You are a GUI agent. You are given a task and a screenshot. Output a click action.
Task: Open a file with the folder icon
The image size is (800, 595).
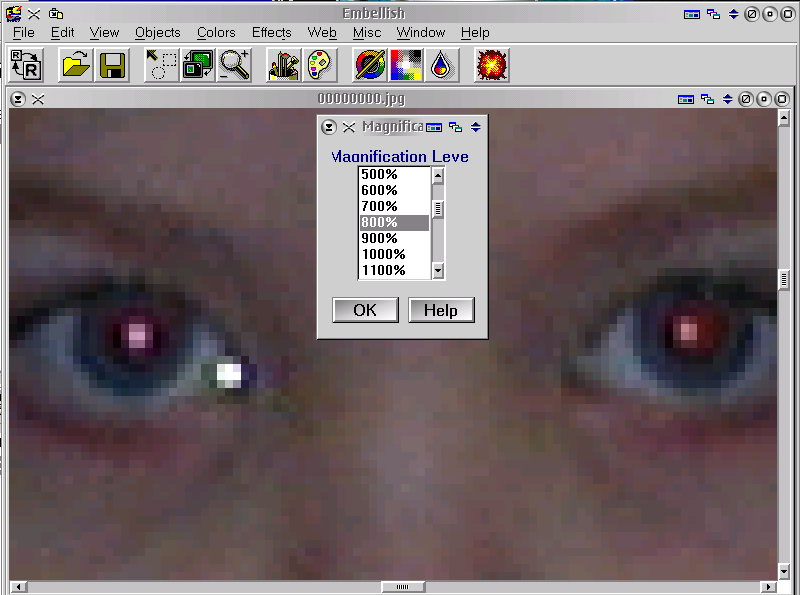[76, 65]
